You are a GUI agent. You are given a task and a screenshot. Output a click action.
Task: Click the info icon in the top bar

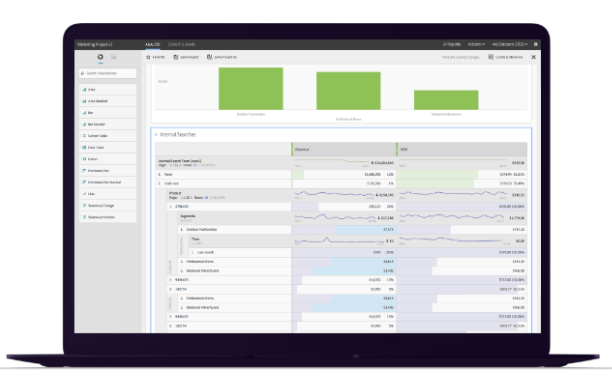(x=536, y=45)
